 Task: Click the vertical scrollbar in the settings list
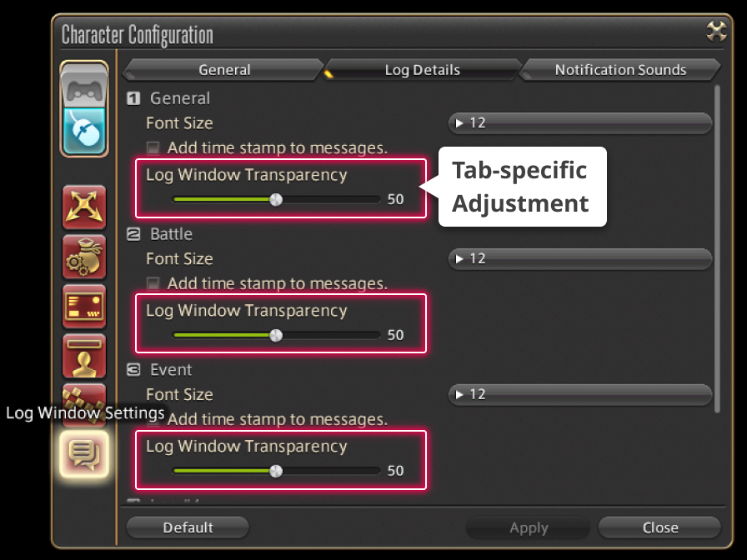(x=717, y=248)
